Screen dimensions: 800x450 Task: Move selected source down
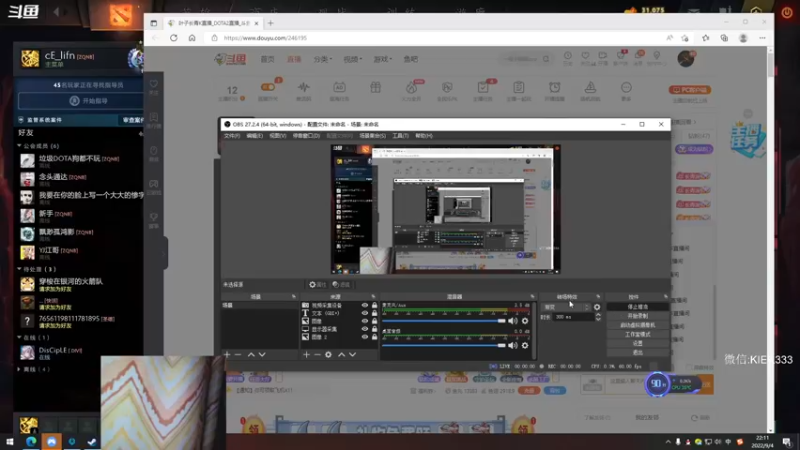click(353, 354)
